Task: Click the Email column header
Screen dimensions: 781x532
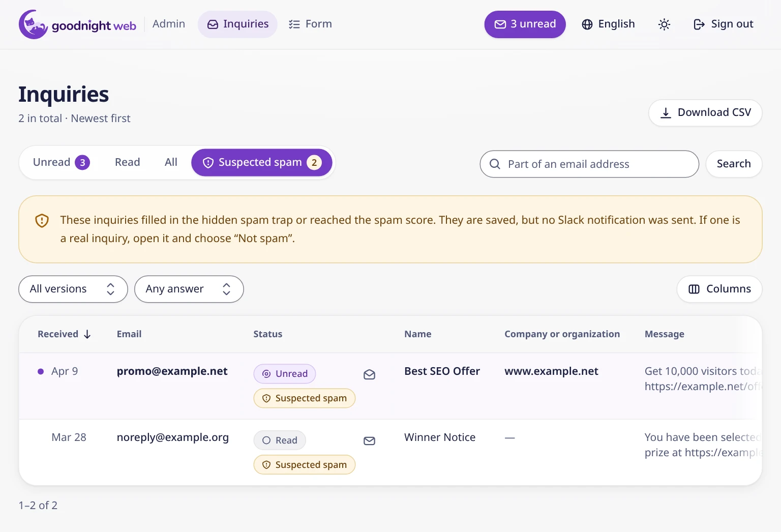Action: tap(129, 334)
